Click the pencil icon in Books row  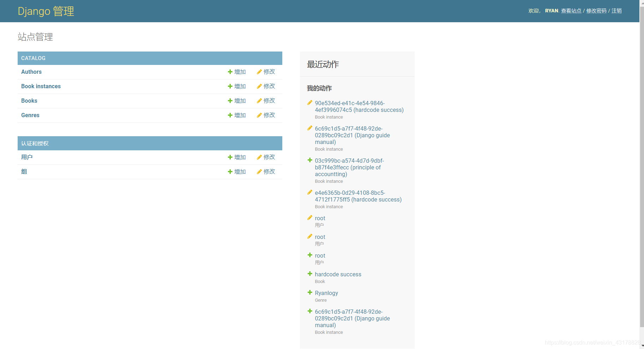click(259, 101)
